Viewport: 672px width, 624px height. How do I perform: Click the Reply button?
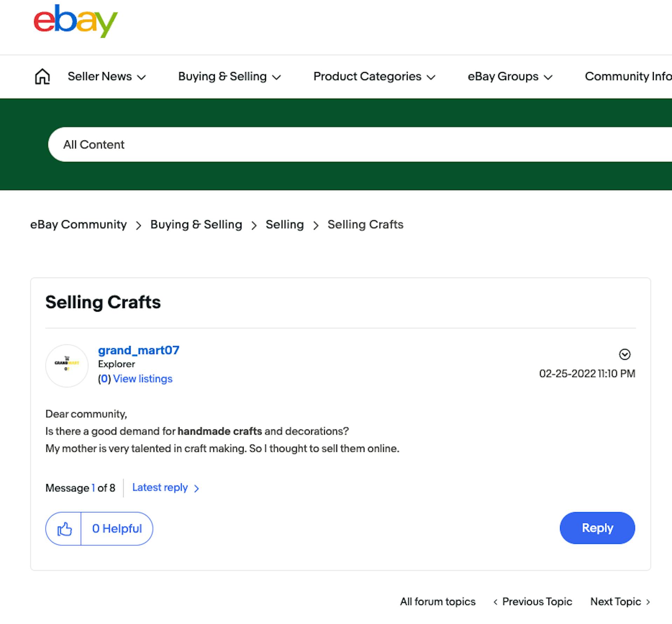pyautogui.click(x=597, y=528)
